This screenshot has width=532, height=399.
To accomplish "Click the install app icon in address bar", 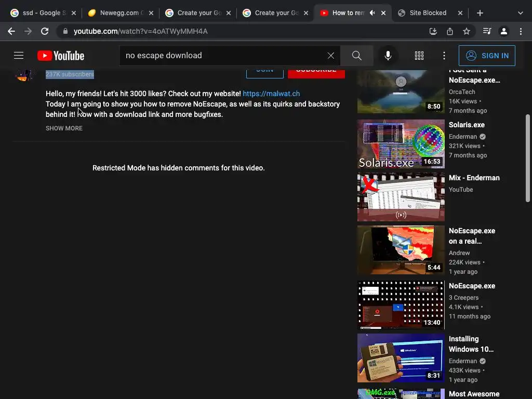I will [433, 31].
